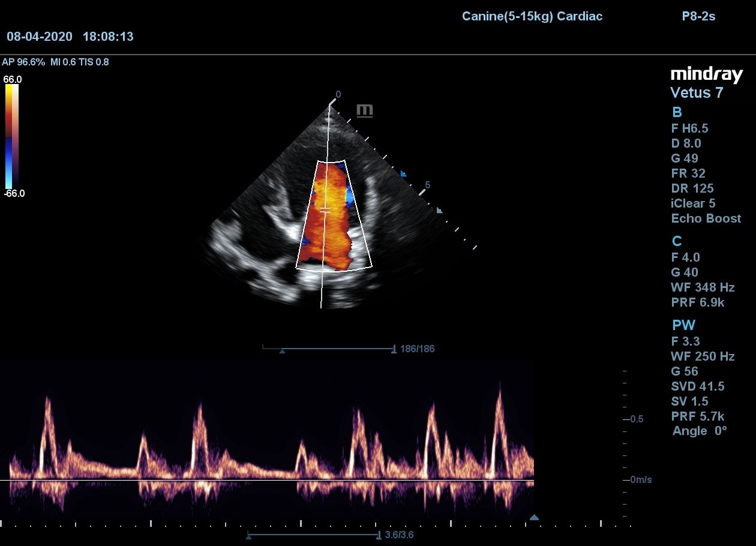Click the PW PRF 5.7k parameter
This screenshot has width=756, height=546.
coord(697,416)
